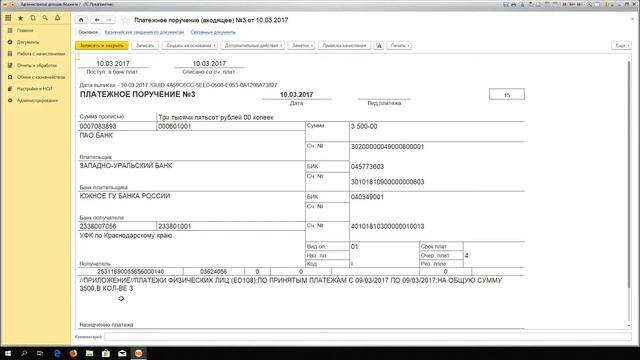
Task: Open Отчеты и обработки section
Action: pyautogui.click(x=37, y=65)
